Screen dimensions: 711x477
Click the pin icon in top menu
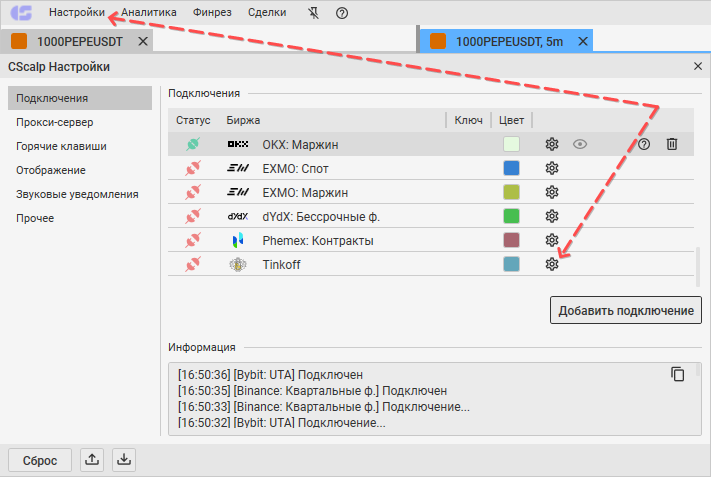(313, 13)
